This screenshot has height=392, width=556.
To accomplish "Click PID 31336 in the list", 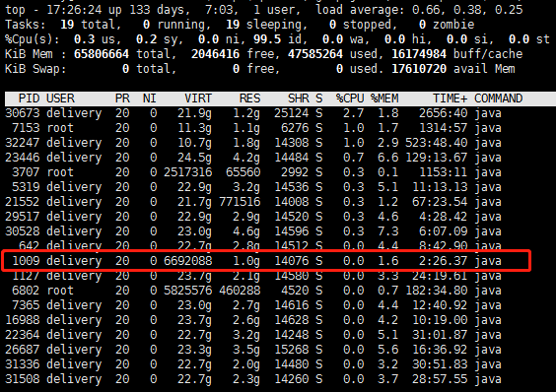I will click(22, 364).
